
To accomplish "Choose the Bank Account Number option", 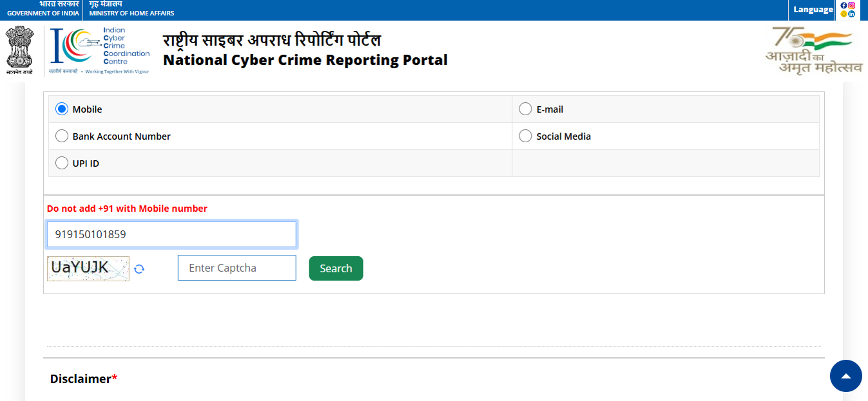I will tap(62, 136).
